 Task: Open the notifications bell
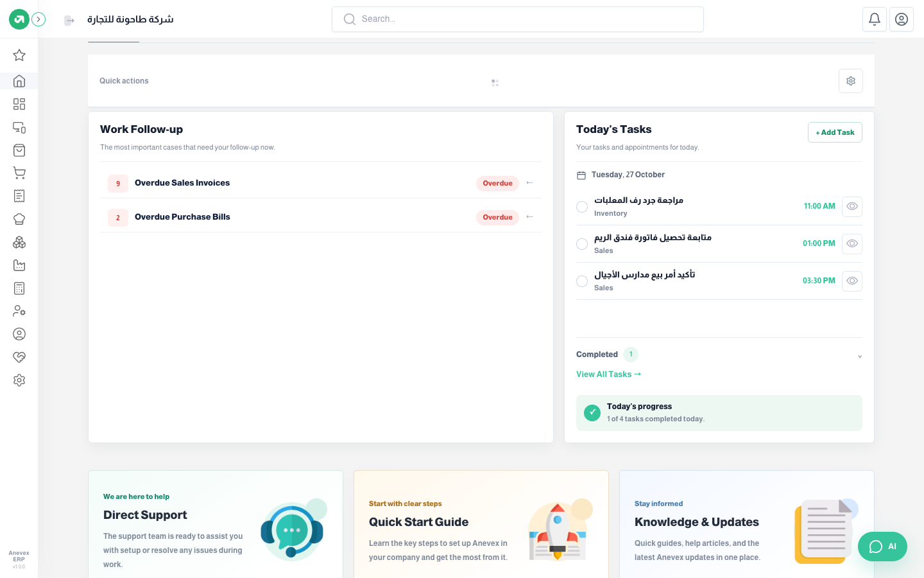pos(875,19)
